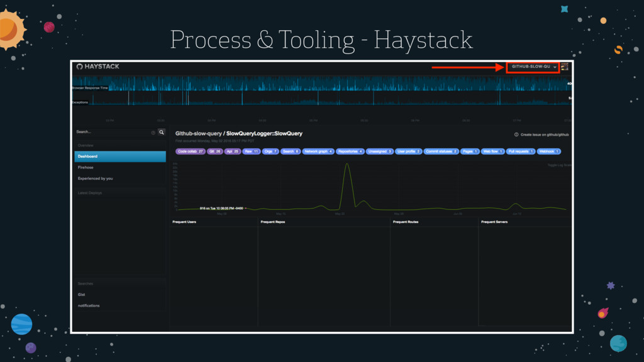The height and width of the screenshot is (362, 644).
Task: Click the HAYSTACK title text
Action: 102,67
